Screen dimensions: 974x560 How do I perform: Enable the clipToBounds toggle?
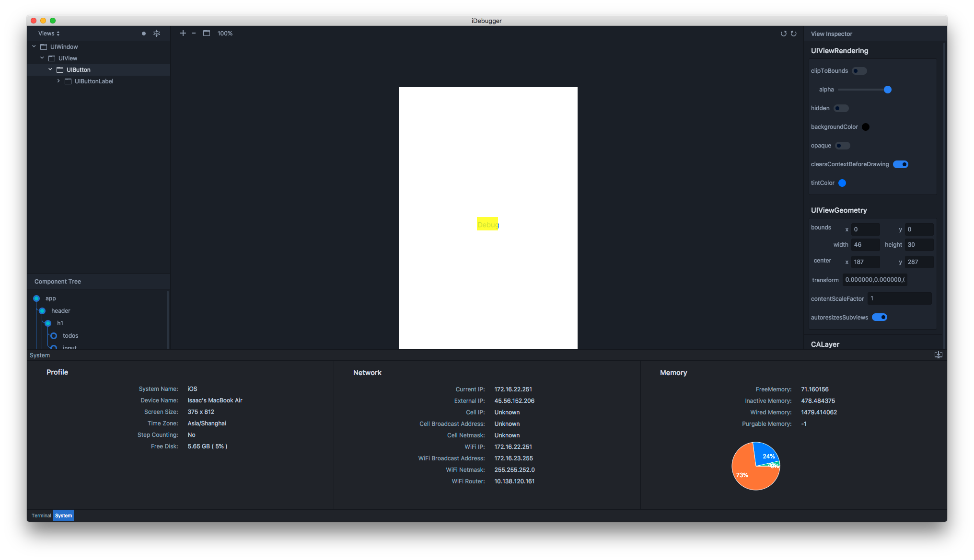859,71
